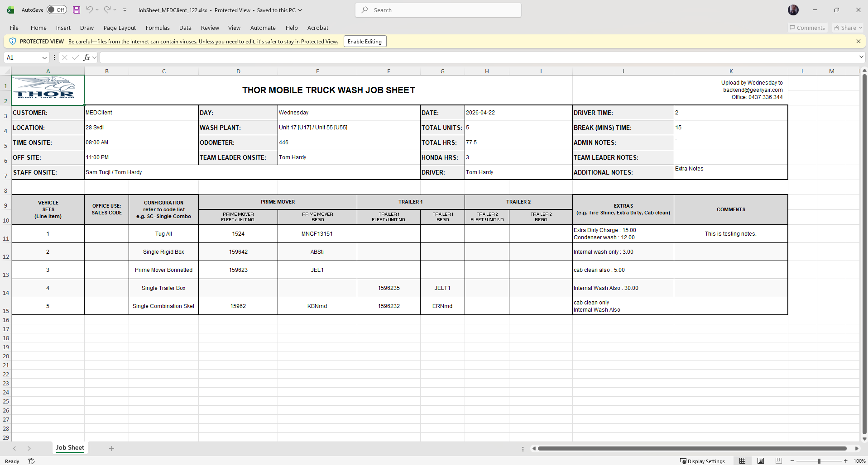Click the 'Internal Wash Also : 30.00' cell
Viewport: 868px width, 465px height.
click(x=623, y=288)
